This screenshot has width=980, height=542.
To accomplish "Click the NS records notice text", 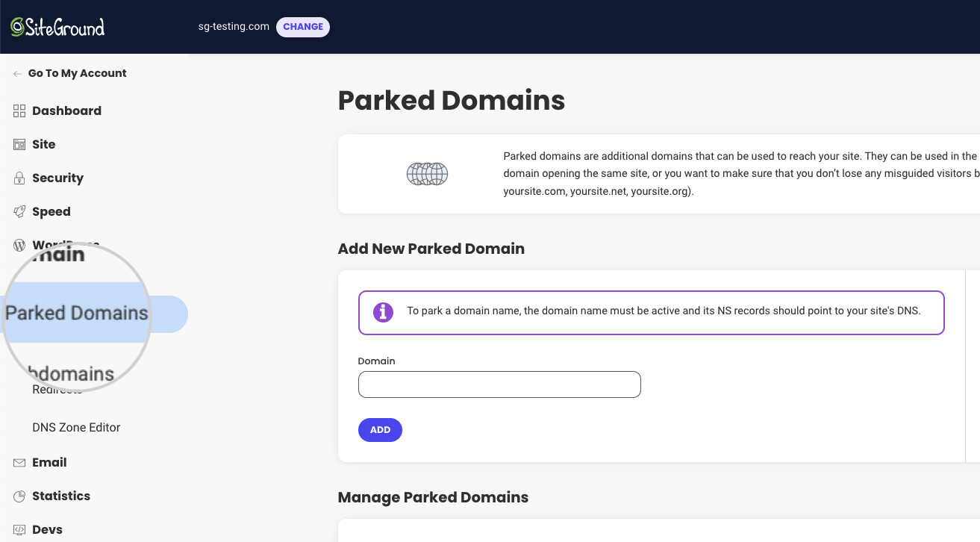I will tap(664, 311).
